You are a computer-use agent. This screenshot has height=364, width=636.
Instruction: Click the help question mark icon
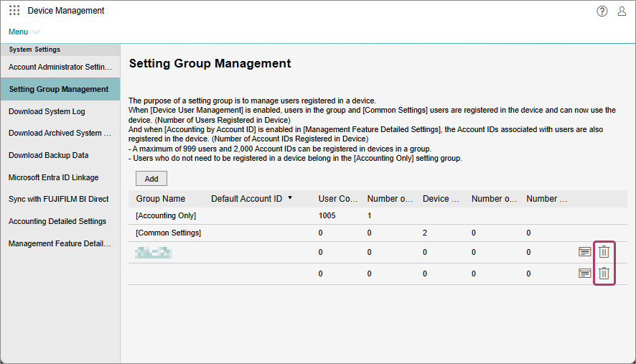pyautogui.click(x=602, y=11)
